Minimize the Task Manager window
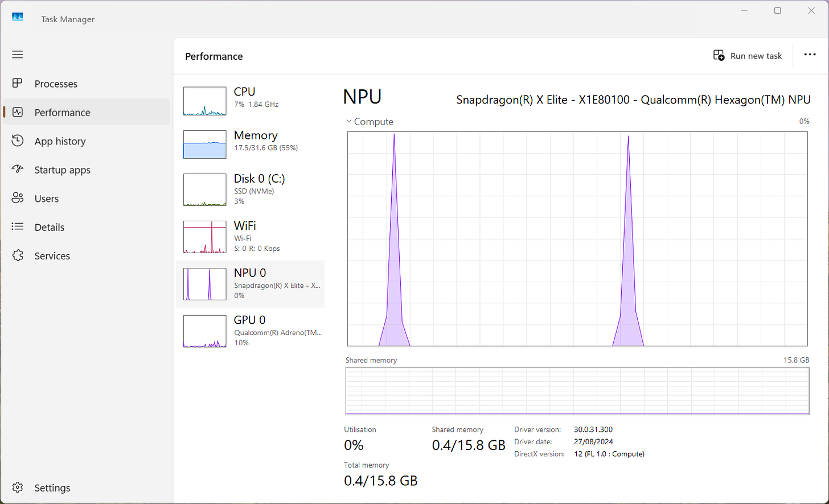829x504 pixels. click(744, 11)
